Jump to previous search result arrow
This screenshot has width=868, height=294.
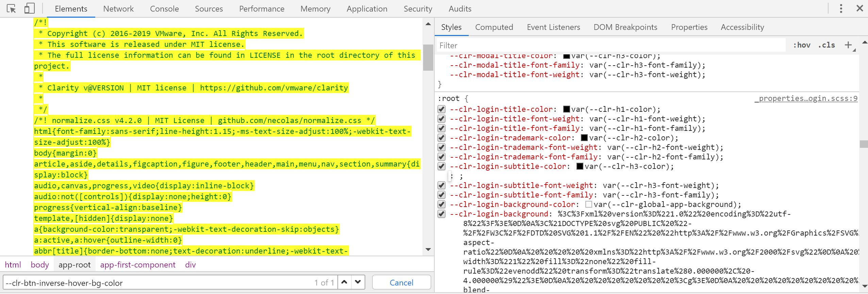344,282
